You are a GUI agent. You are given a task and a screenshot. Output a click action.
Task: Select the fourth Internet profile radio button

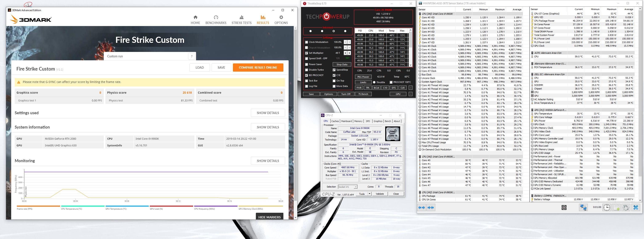[345, 31]
